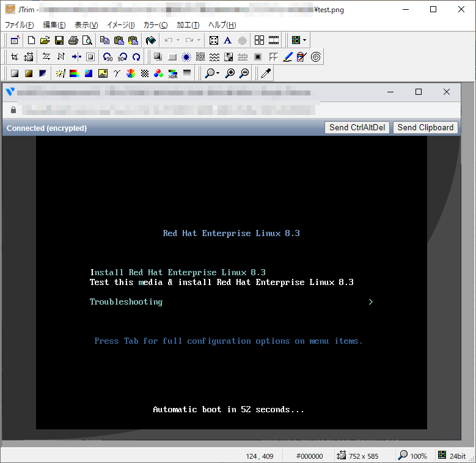Select the eyedropper color picker tool
The image size is (476, 463).
266,73
